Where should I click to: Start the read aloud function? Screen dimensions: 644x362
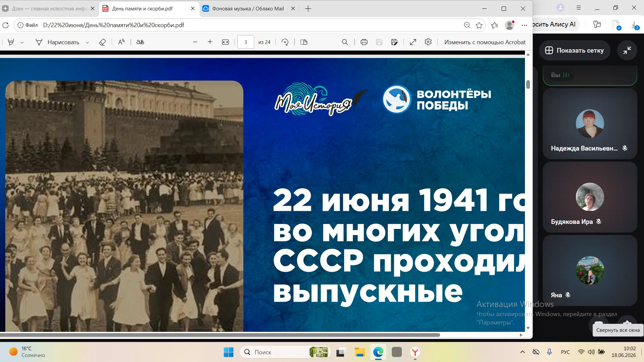point(121,42)
